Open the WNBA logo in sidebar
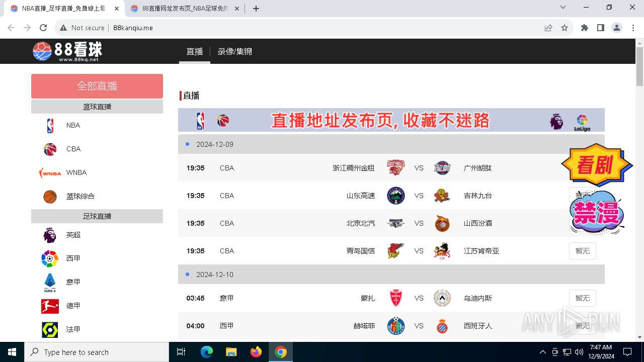This screenshot has width=644, height=362. click(50, 172)
